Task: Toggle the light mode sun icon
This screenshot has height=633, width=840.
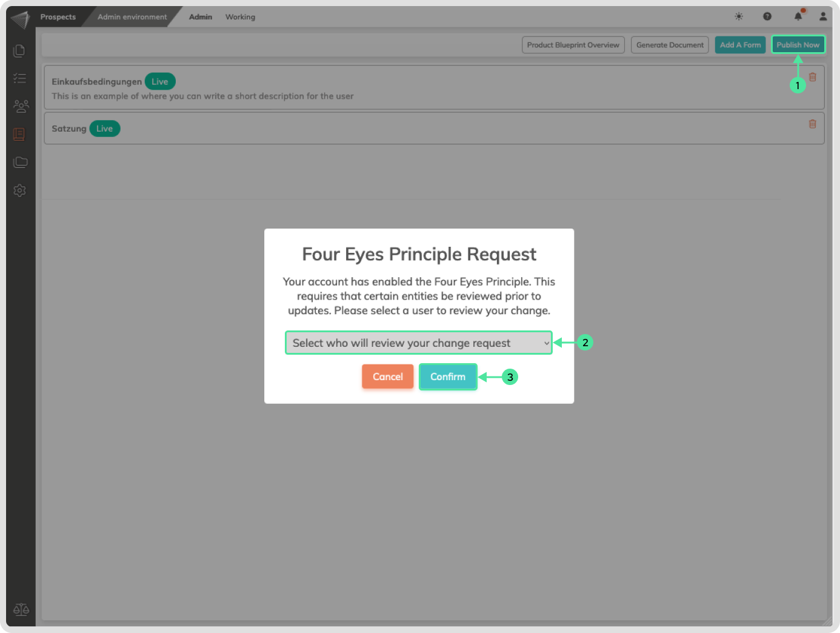Action: tap(739, 16)
